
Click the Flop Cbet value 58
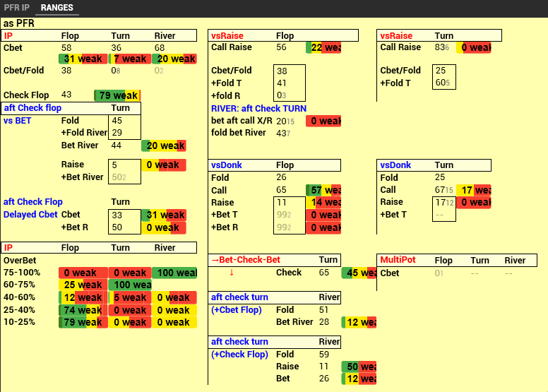[66, 47]
